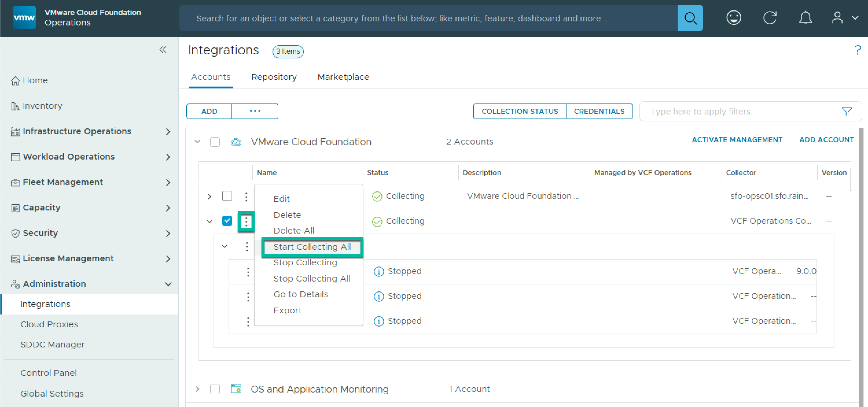The height and width of the screenshot is (407, 868).
Task: Click the filter funnel icon
Action: [x=846, y=111]
